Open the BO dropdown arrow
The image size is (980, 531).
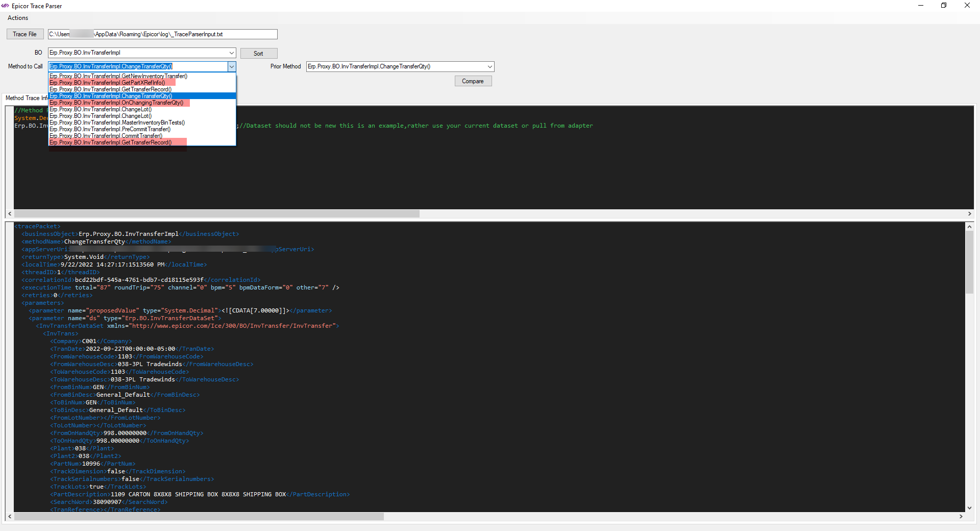(232, 53)
